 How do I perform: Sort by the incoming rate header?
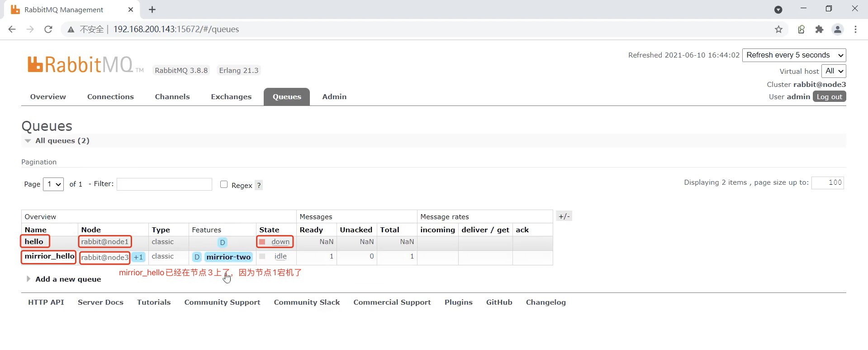[437, 230]
